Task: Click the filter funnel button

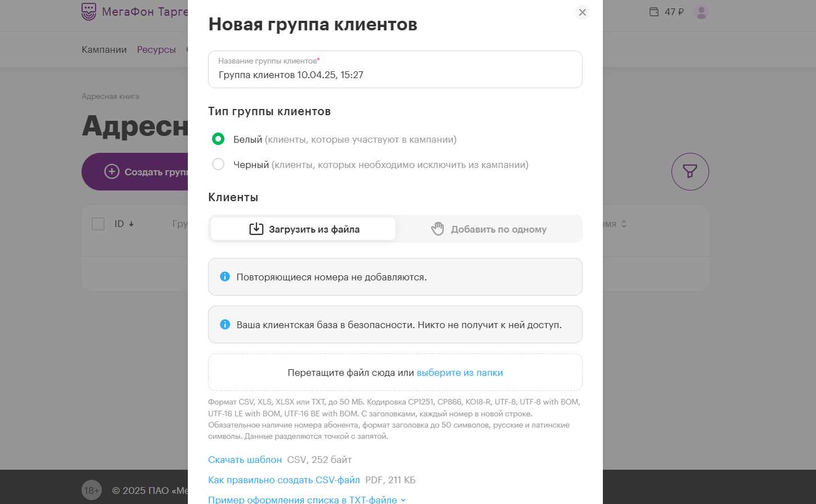Action: tap(690, 171)
